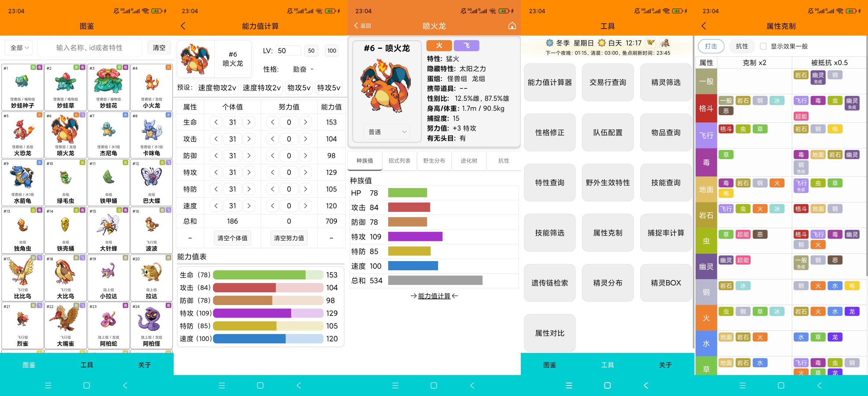868x396 pixels.
Task: Switch to the 招式列表 tab
Action: pos(399,161)
